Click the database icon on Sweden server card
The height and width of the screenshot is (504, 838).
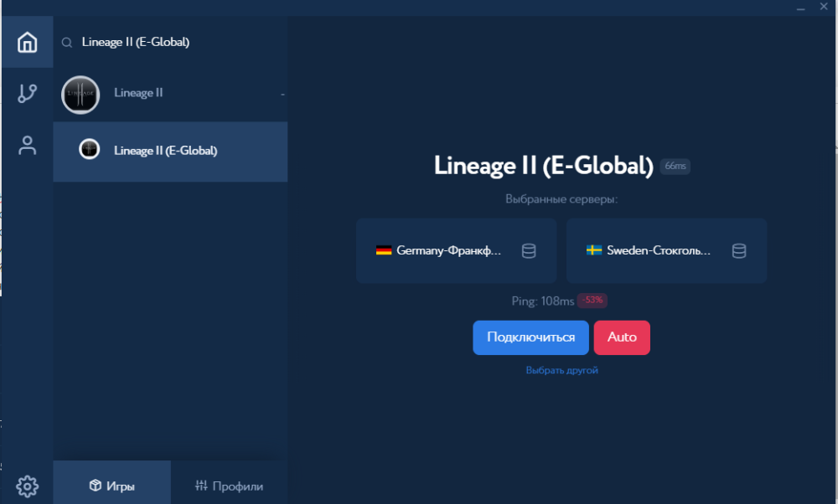click(738, 250)
